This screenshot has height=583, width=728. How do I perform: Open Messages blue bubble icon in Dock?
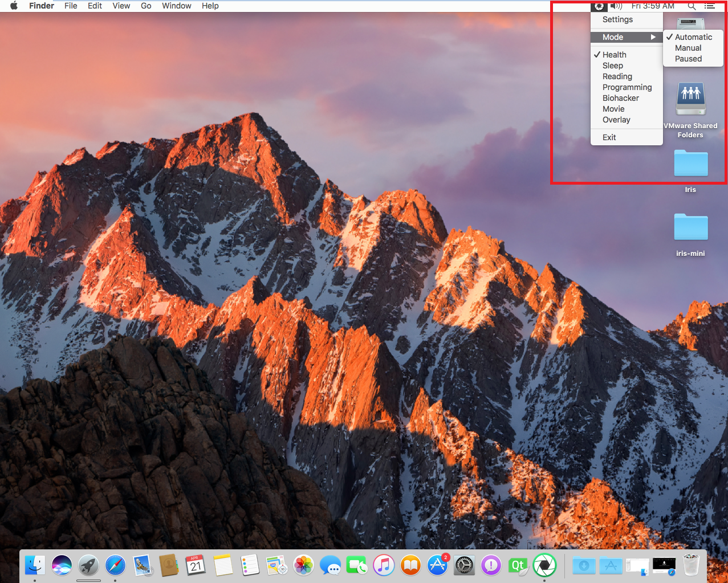click(330, 565)
